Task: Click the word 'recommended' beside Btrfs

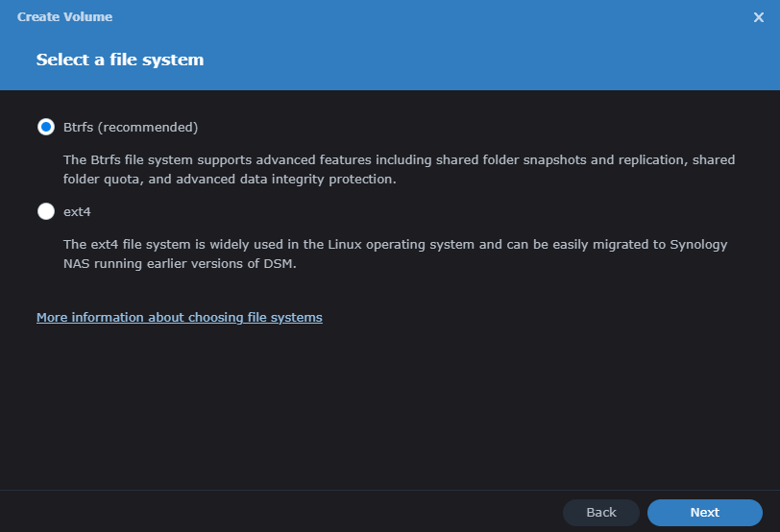Action: tap(148, 128)
